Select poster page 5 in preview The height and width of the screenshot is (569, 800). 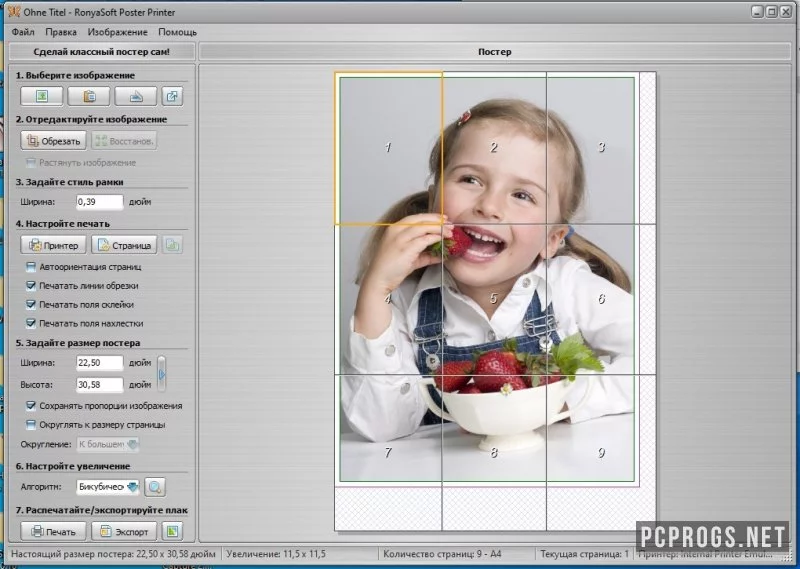pyautogui.click(x=494, y=299)
